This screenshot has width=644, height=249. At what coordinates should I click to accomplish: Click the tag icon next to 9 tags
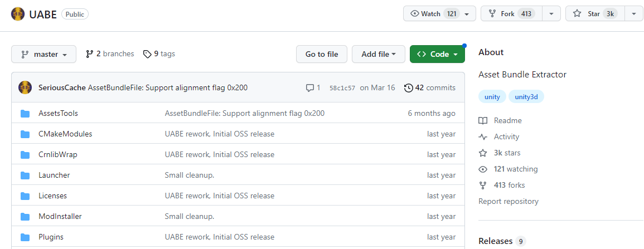coord(147,54)
